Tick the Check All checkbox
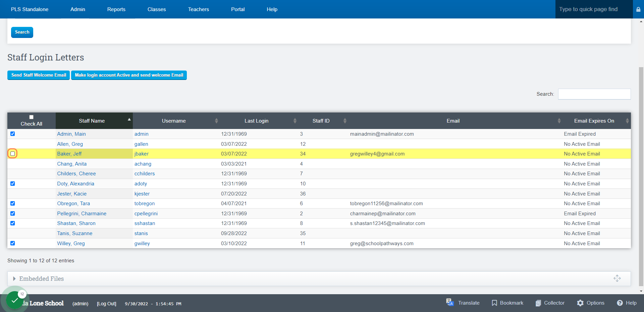 (31, 117)
